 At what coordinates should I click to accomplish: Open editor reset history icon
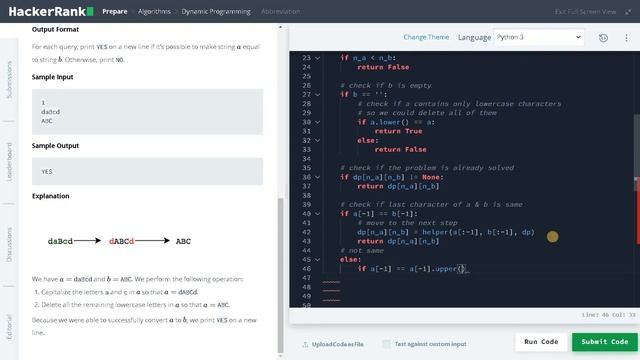pos(603,38)
